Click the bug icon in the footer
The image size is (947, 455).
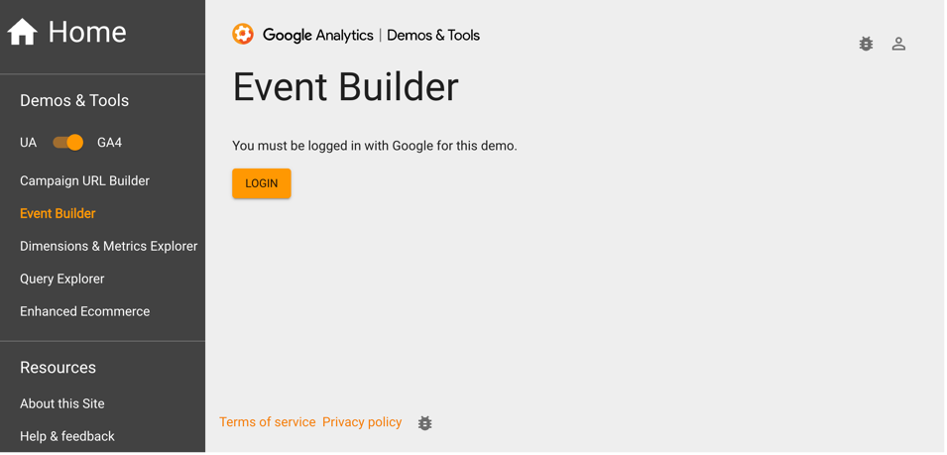[425, 423]
